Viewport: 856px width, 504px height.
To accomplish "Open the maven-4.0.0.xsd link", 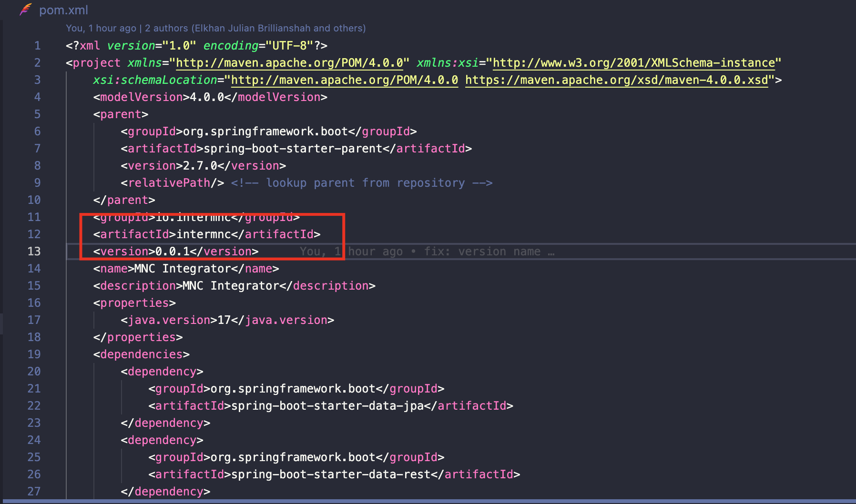I will click(x=617, y=80).
